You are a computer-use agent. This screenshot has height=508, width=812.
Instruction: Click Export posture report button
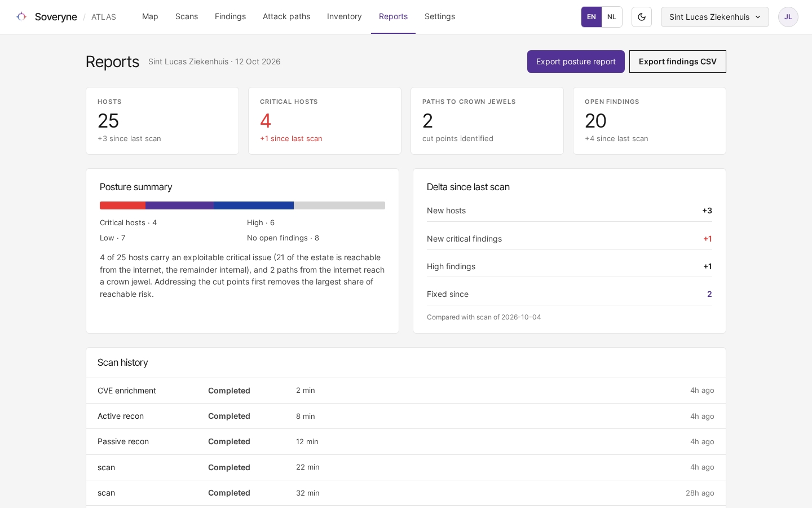tap(576, 62)
